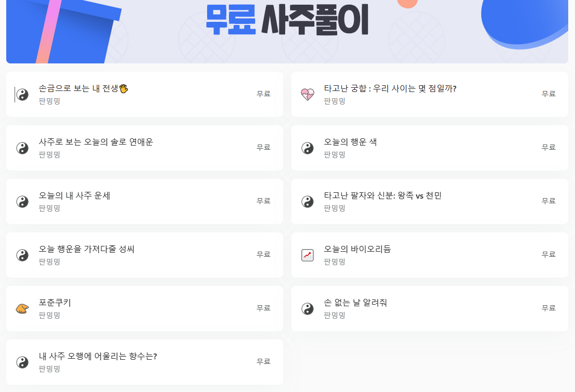This screenshot has width=575, height=392.
Task: Click 무료 label beside 오늘의 행운 색
Action: pyautogui.click(x=549, y=147)
